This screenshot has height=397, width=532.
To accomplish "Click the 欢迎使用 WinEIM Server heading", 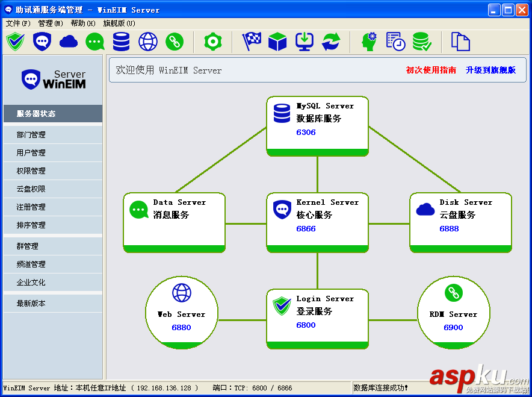I will (x=169, y=70).
